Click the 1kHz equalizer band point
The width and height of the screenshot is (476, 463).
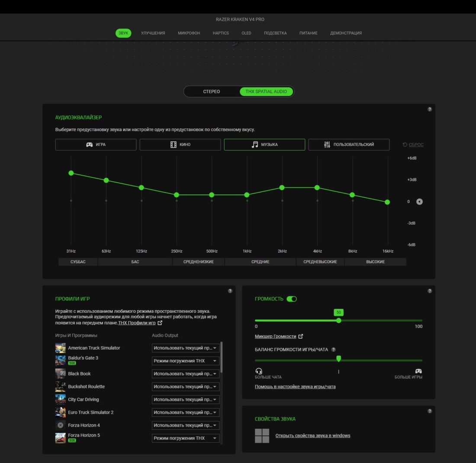tap(247, 195)
